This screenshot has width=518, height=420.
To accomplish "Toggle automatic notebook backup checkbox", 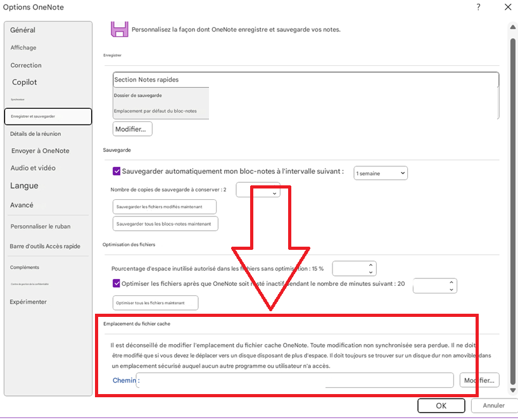I will click(x=117, y=171).
